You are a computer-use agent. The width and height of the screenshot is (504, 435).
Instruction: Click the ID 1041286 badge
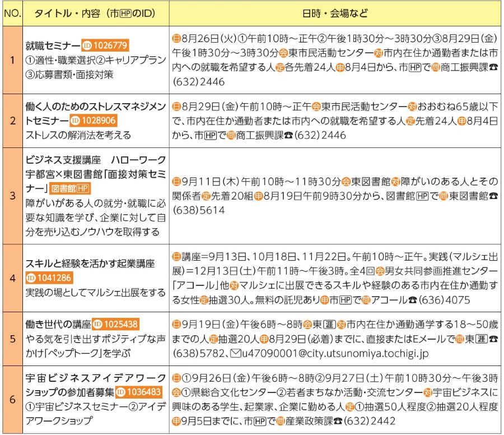coord(49,277)
